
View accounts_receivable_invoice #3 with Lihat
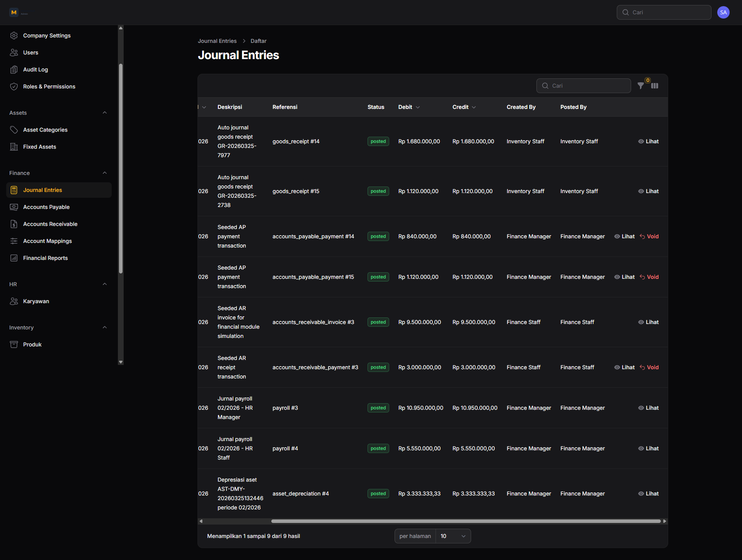tap(648, 322)
